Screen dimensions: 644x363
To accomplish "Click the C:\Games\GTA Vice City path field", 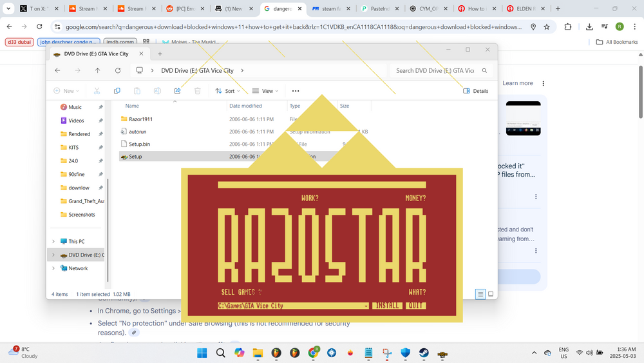I will [x=293, y=306].
